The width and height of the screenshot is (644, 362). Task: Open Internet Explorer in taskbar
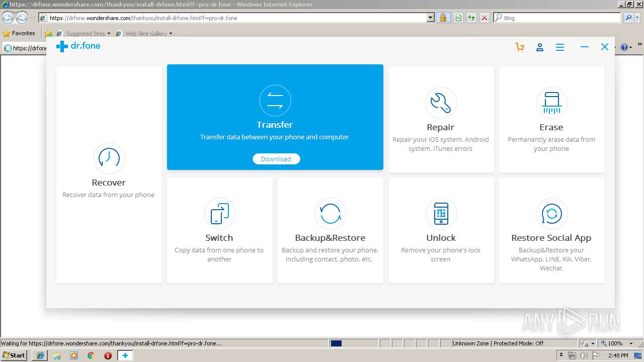click(x=40, y=355)
